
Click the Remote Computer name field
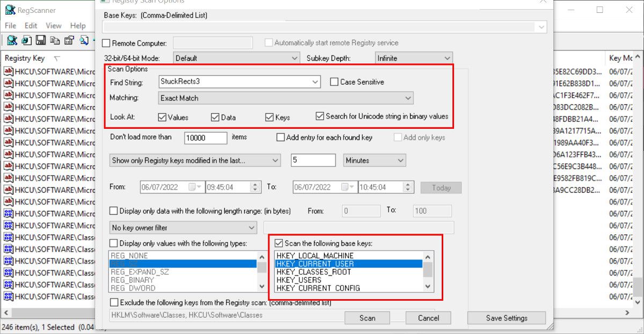coord(213,43)
